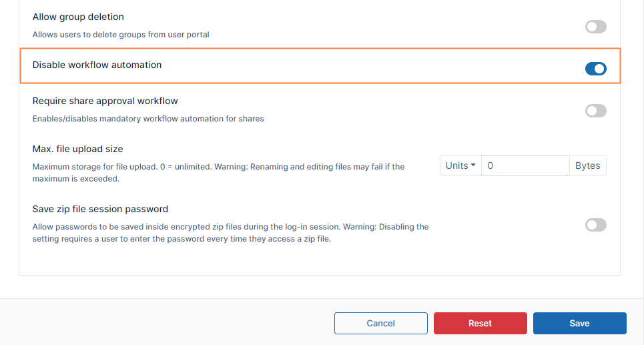Enable Require share approval workflow switch

tap(595, 111)
